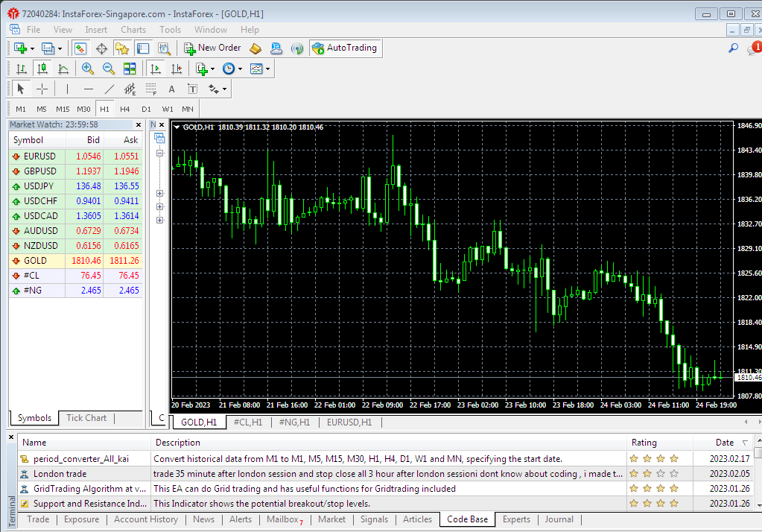The image size is (762, 532).
Task: Switch to the Account History tab
Action: tap(145, 519)
